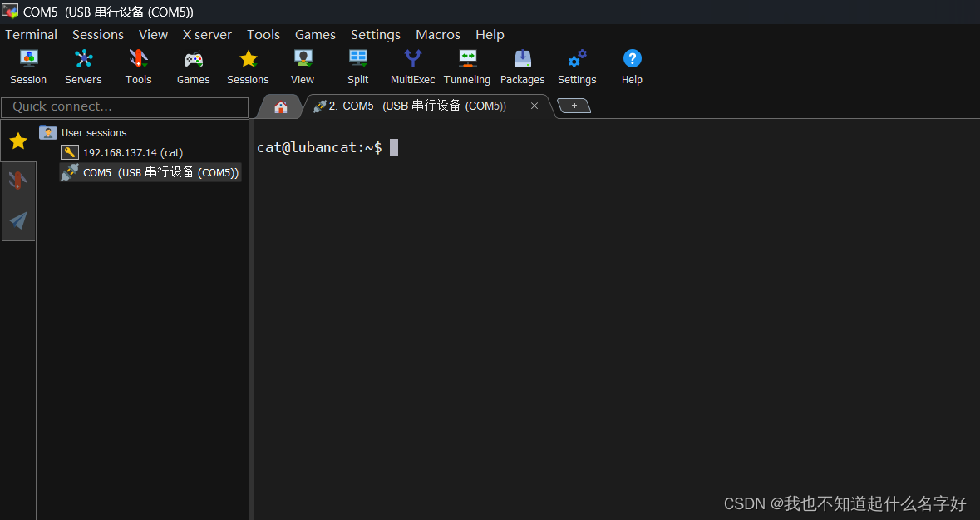Open the Servers toolbar icon
This screenshot has width=980, height=520.
[x=83, y=67]
